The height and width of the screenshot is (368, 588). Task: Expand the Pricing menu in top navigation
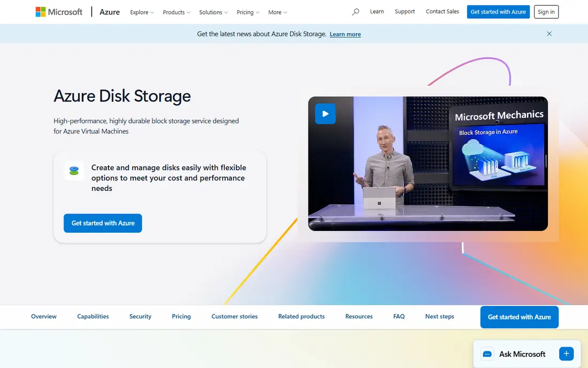[x=248, y=12]
